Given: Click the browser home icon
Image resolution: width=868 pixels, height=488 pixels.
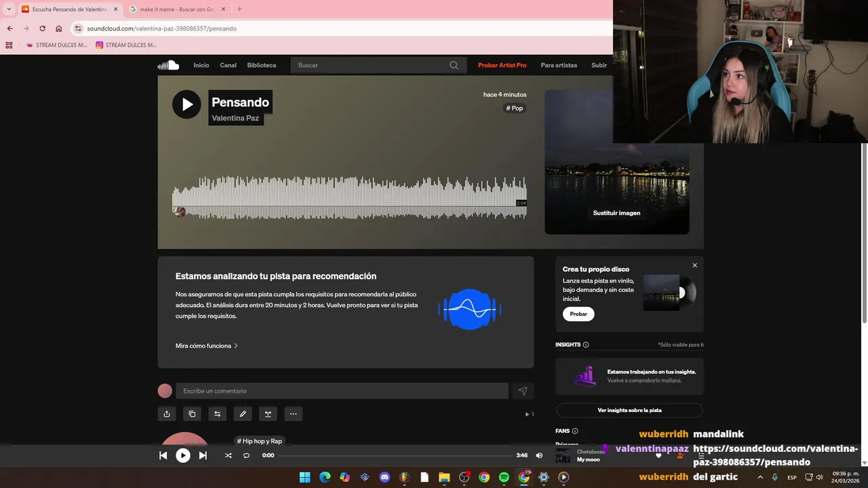Looking at the screenshot, I should point(58,28).
